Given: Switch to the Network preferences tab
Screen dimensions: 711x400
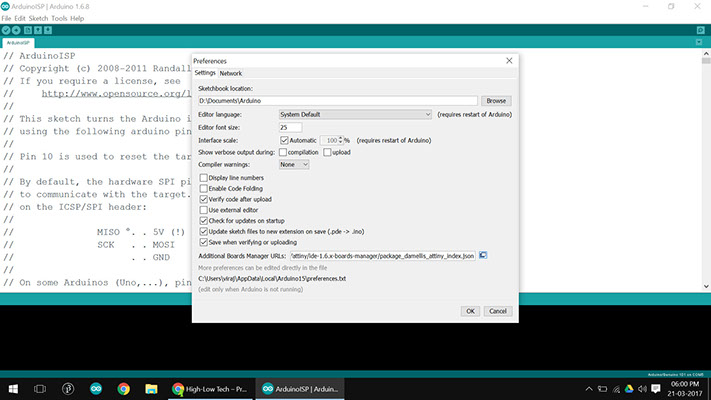Looking at the screenshot, I should [x=231, y=73].
